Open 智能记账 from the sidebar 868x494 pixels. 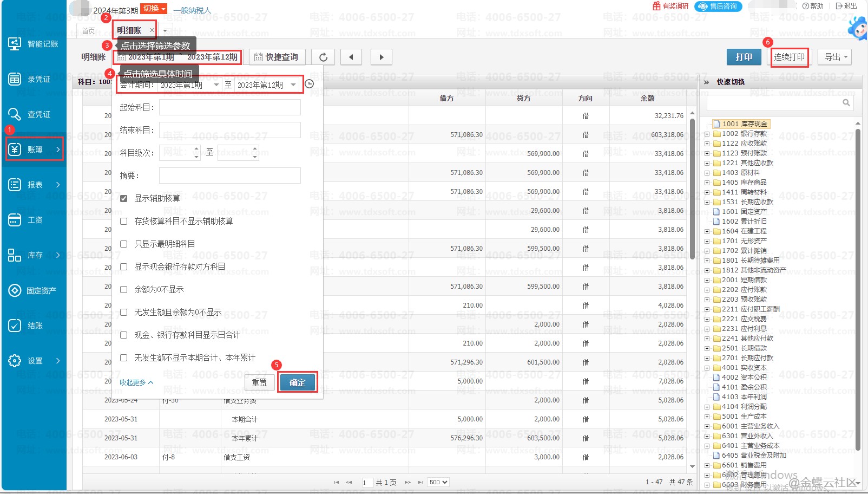(35, 44)
